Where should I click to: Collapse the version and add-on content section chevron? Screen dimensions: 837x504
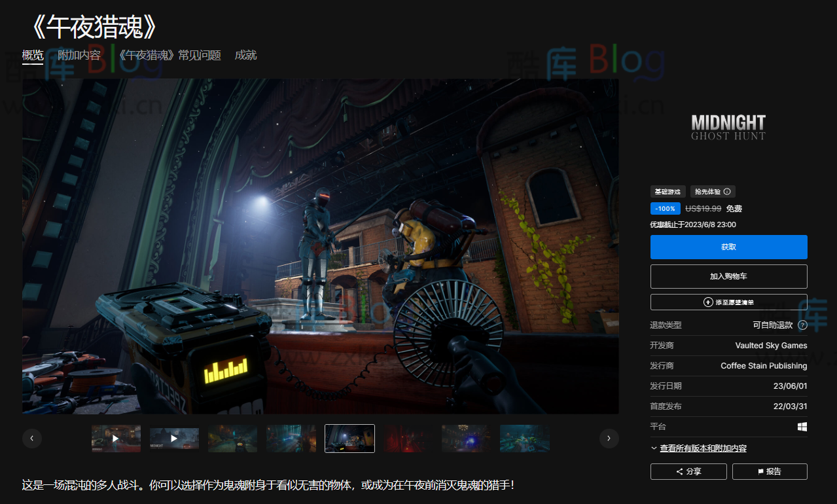[653, 448]
